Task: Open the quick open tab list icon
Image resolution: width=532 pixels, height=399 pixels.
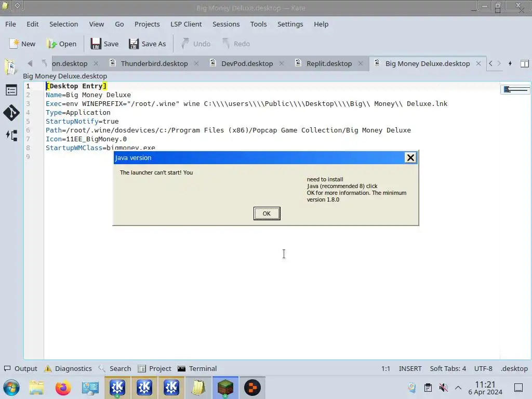Action: pos(510,63)
